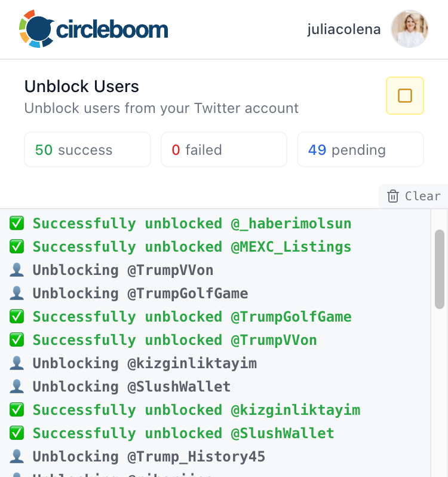The image size is (448, 477).
Task: Select the 0 failed counter
Action: (x=223, y=149)
